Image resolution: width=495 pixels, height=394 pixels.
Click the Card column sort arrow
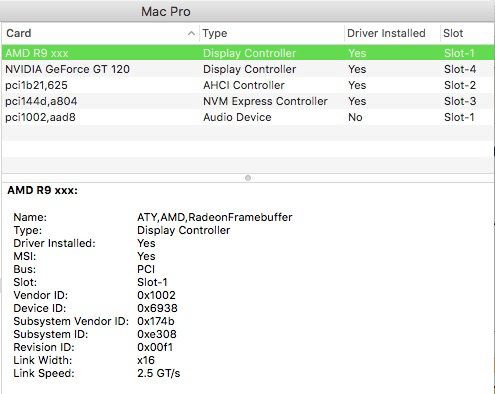(x=191, y=33)
